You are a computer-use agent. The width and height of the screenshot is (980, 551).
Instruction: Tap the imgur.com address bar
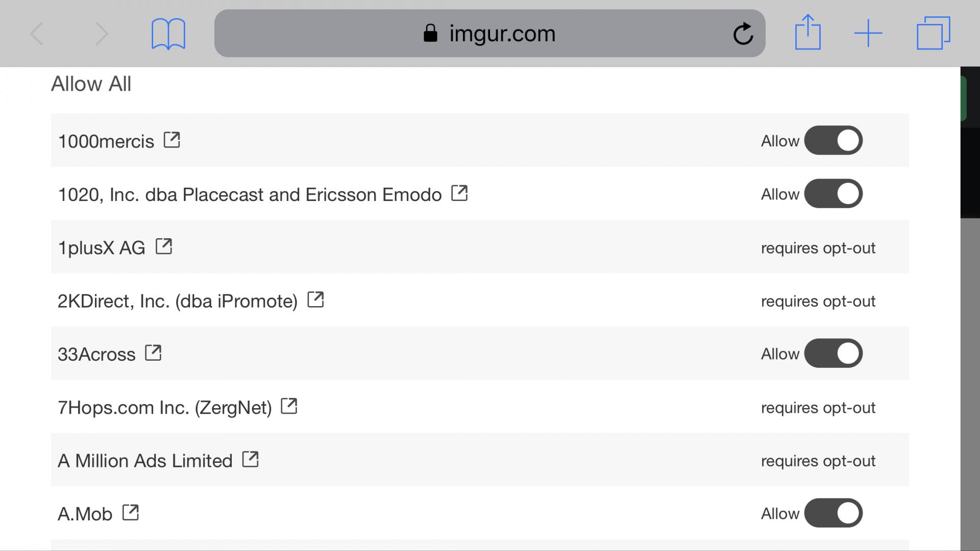tap(489, 33)
